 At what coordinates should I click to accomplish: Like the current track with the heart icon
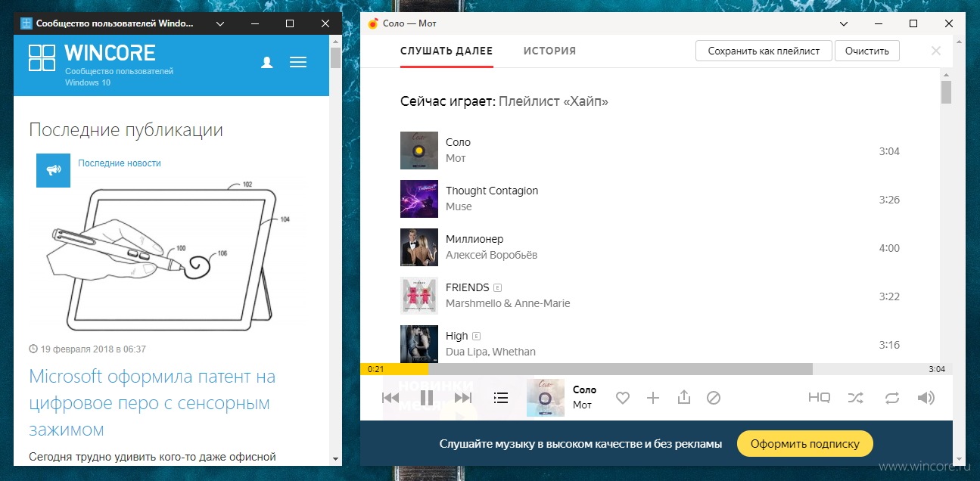[623, 398]
